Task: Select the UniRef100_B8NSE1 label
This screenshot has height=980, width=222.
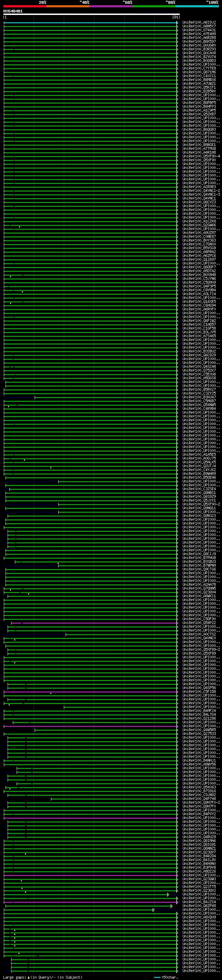Action: click(199, 145)
